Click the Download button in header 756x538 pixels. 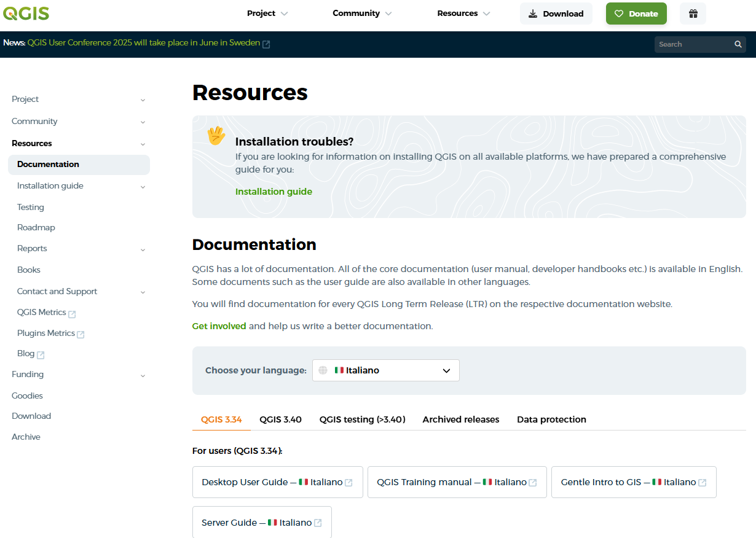[x=556, y=14]
